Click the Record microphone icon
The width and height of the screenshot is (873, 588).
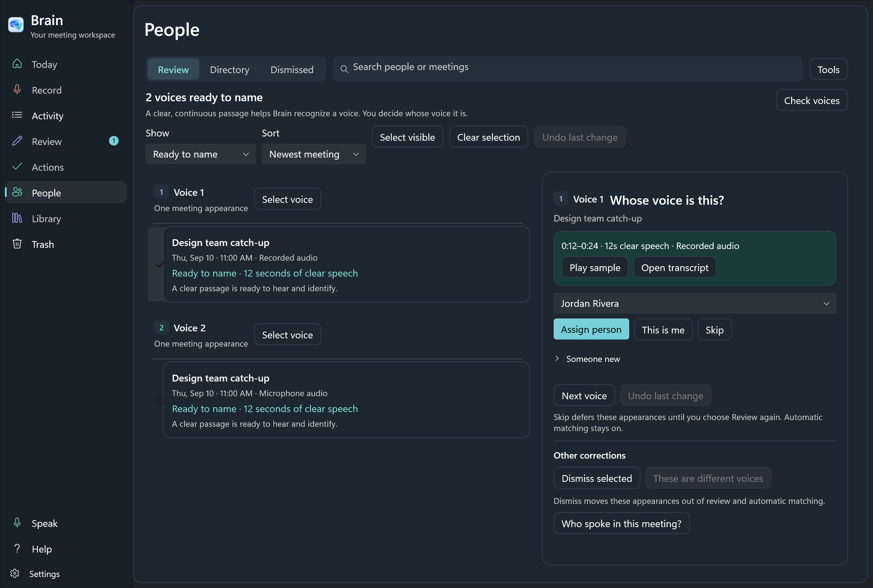(x=17, y=90)
